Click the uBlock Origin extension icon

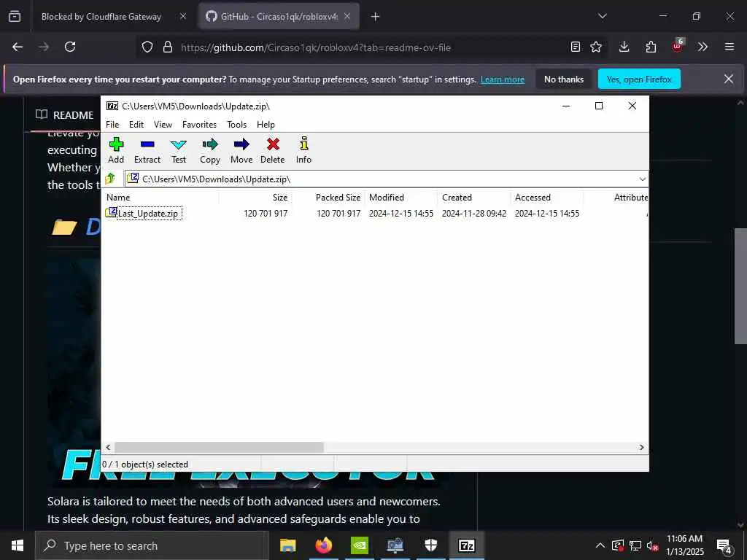click(x=678, y=46)
